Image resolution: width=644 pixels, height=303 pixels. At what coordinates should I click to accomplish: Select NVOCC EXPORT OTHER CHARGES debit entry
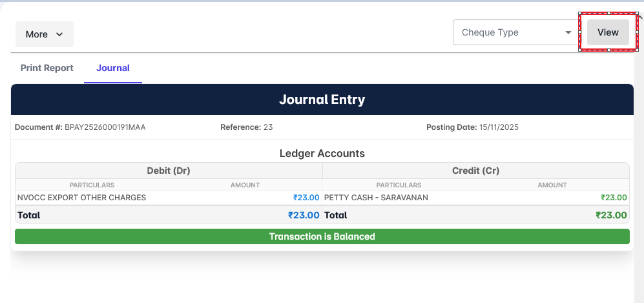point(82,198)
